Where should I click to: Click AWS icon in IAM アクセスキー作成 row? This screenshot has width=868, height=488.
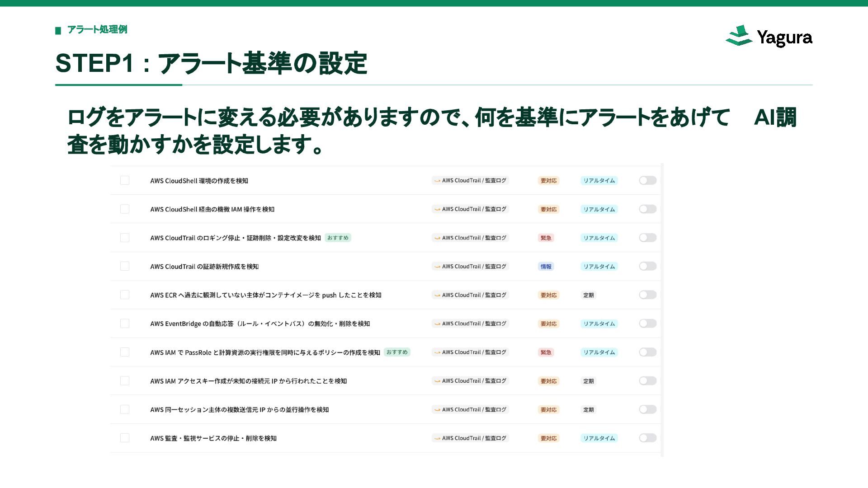click(437, 381)
